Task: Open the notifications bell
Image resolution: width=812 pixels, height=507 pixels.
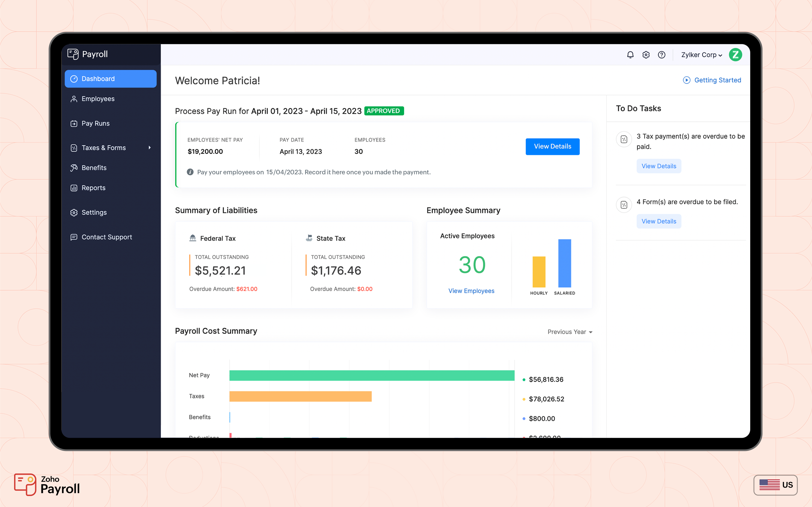Action: click(630, 55)
